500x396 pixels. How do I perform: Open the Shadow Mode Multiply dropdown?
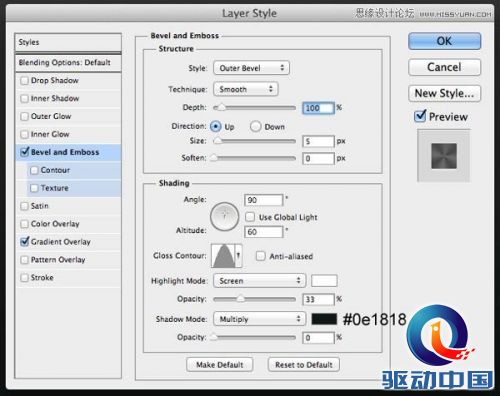[259, 319]
